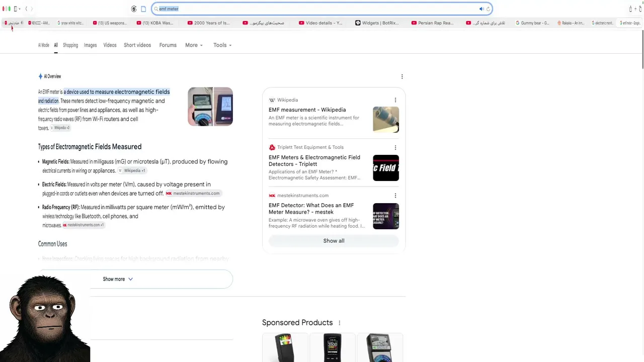Switch to the 'Persian Rap Rea...' tab

pos(432,23)
